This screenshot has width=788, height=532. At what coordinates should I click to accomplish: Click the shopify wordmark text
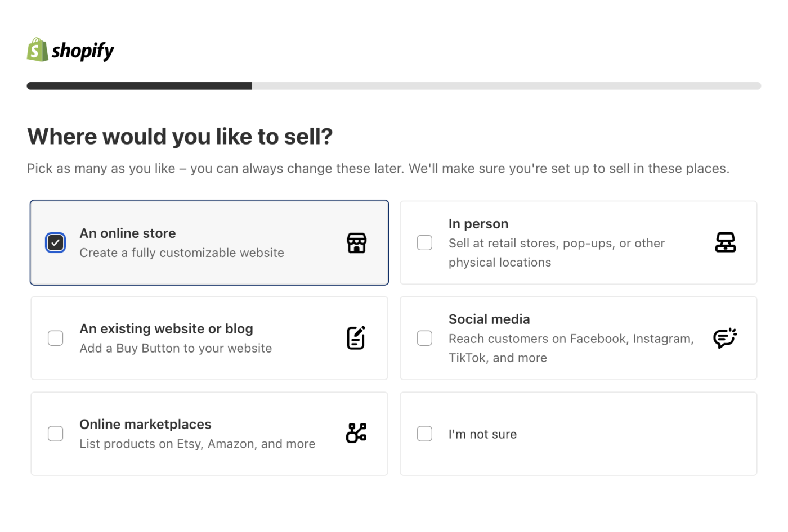83,51
